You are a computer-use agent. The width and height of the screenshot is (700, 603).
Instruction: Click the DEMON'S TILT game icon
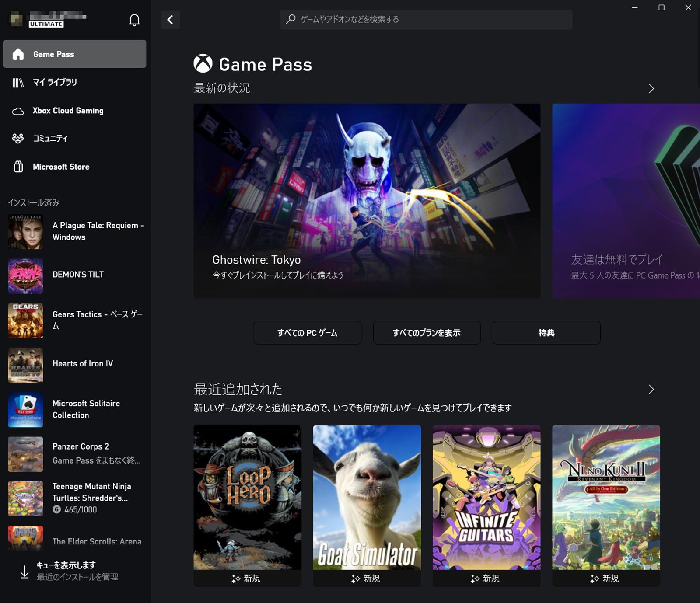(25, 276)
